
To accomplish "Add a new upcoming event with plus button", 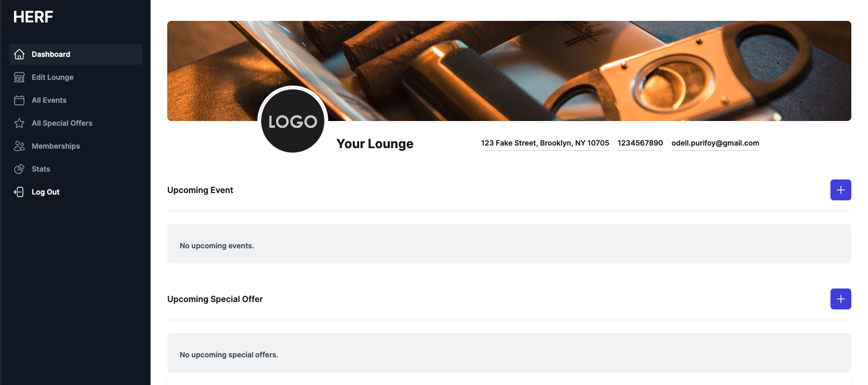I will pyautogui.click(x=840, y=190).
